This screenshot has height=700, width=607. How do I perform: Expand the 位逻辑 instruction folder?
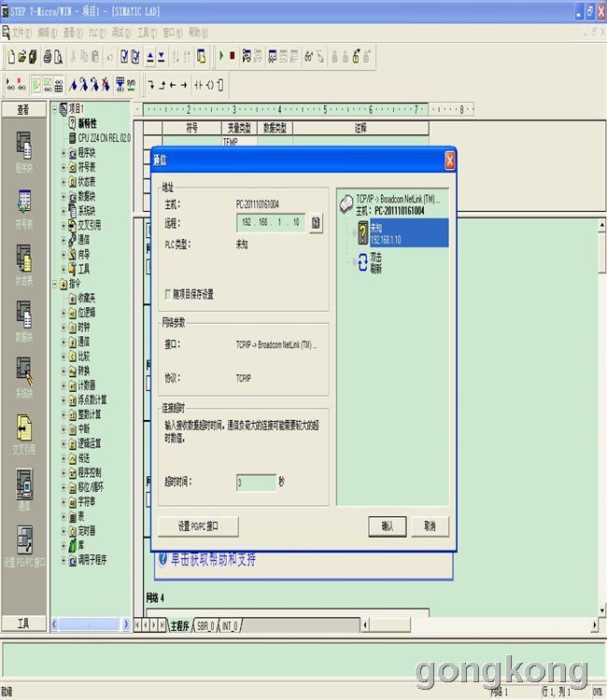(x=64, y=313)
